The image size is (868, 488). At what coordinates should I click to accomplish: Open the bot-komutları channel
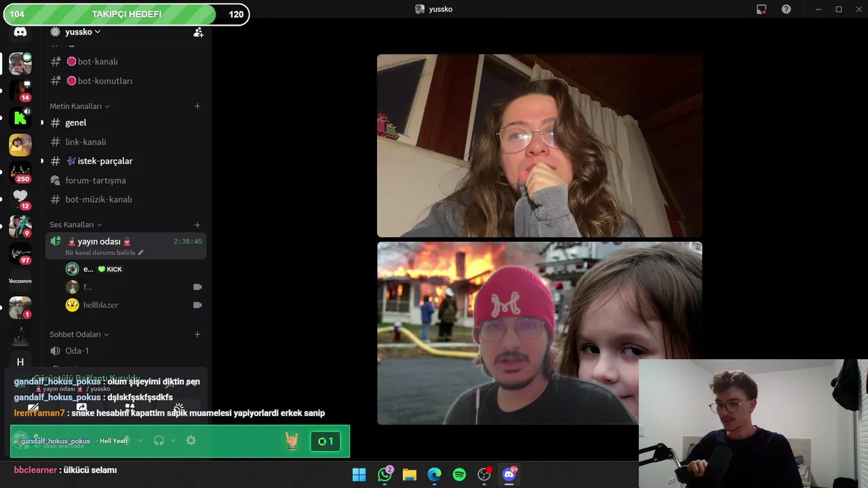pyautogui.click(x=125, y=81)
